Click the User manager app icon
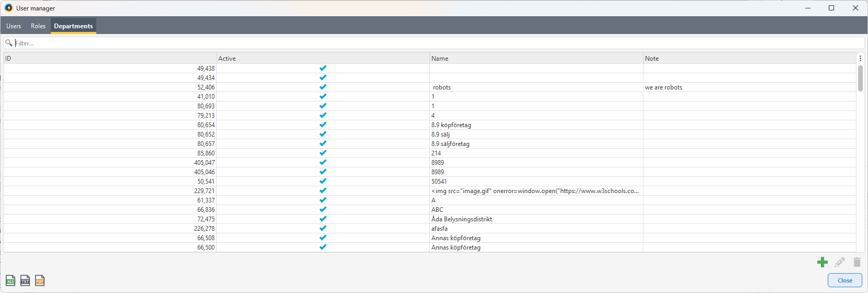The width and height of the screenshot is (868, 293). pyautogui.click(x=8, y=8)
